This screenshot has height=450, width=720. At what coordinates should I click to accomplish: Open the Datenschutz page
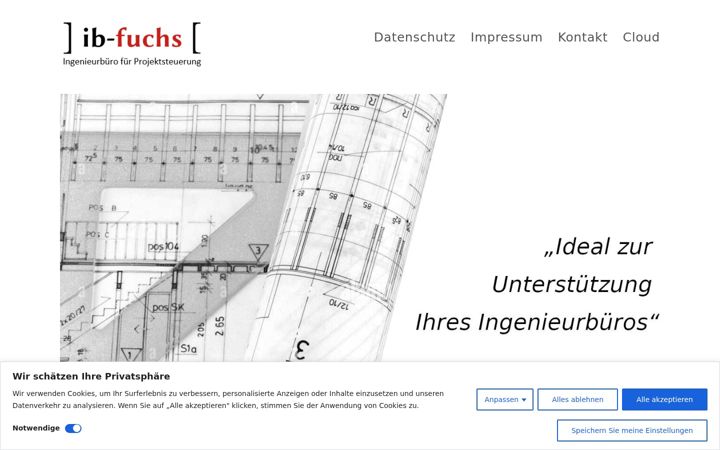point(414,37)
